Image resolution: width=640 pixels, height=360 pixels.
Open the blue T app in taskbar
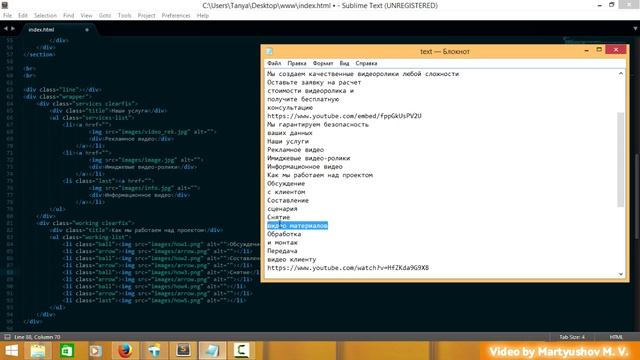(x=154, y=351)
